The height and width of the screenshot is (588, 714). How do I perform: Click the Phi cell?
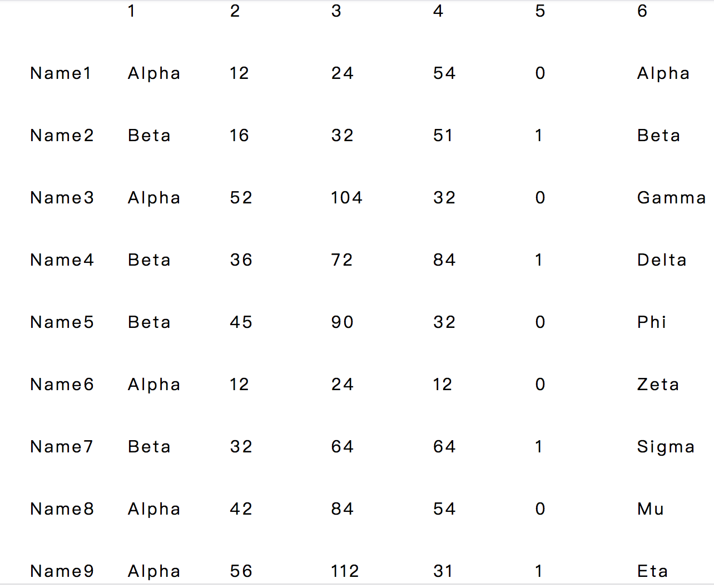point(652,322)
